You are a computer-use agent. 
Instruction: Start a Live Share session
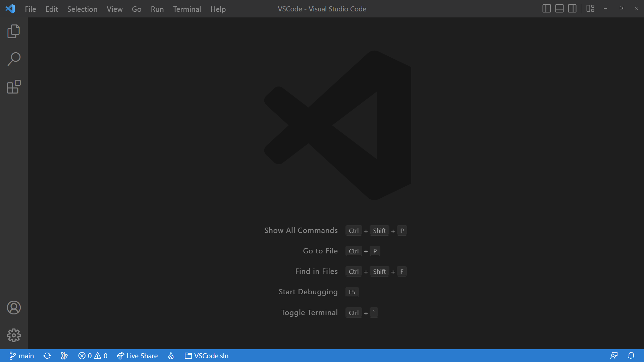pyautogui.click(x=137, y=356)
